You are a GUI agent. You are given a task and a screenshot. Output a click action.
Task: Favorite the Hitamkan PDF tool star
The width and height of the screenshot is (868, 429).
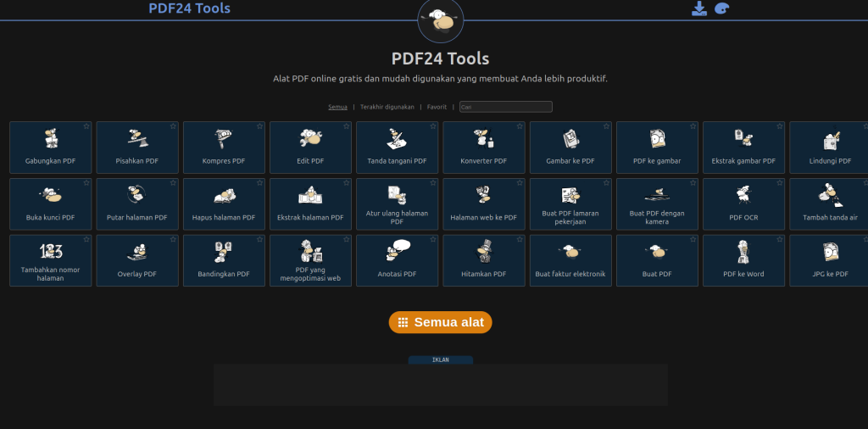coord(520,239)
